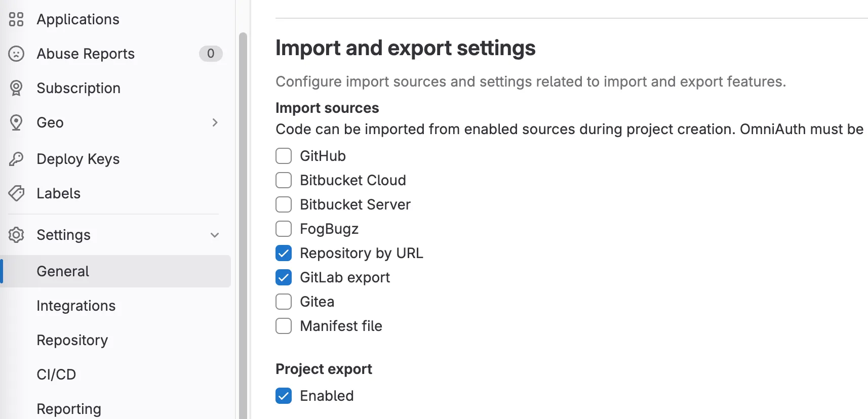Tick the Bitbucket Server checkbox

tap(284, 204)
